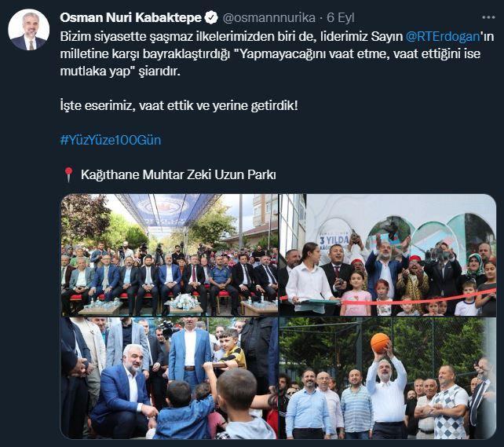Screen dimensions: 504x447
Task: Click the '3 YILDA' sign in photo
Action: (x=334, y=238)
